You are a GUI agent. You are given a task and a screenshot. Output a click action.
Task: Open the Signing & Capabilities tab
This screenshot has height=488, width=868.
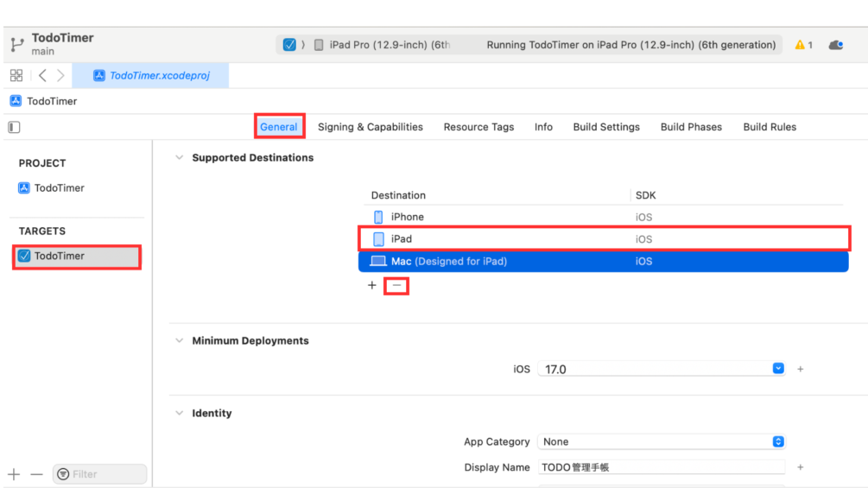pyautogui.click(x=371, y=127)
